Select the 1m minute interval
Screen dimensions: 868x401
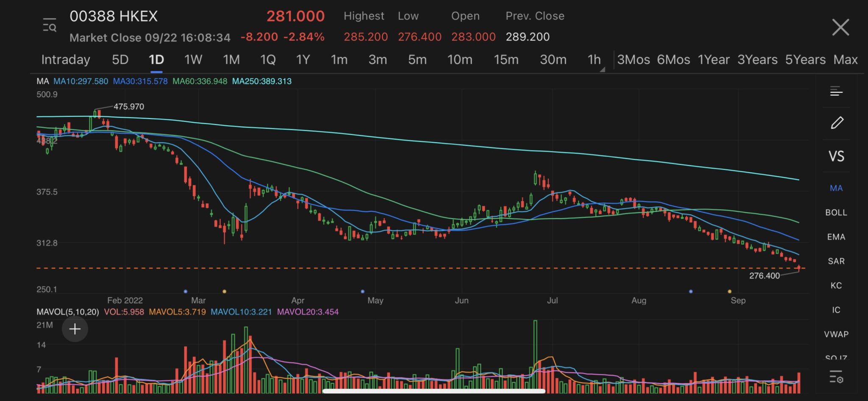(x=339, y=60)
